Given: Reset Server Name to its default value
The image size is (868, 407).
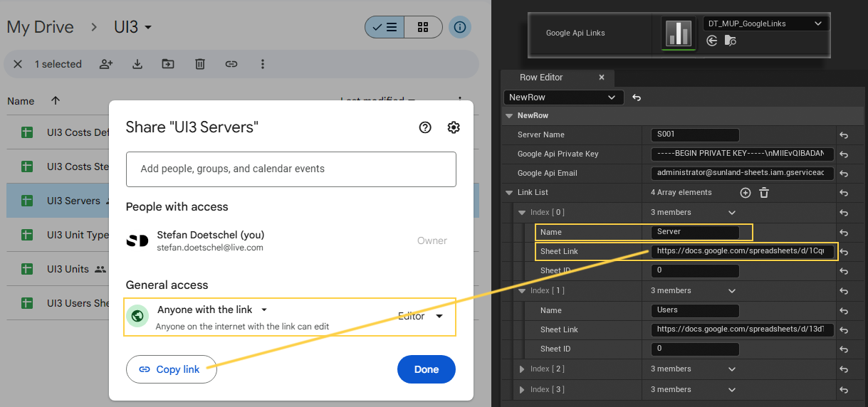Looking at the screenshot, I should point(844,135).
